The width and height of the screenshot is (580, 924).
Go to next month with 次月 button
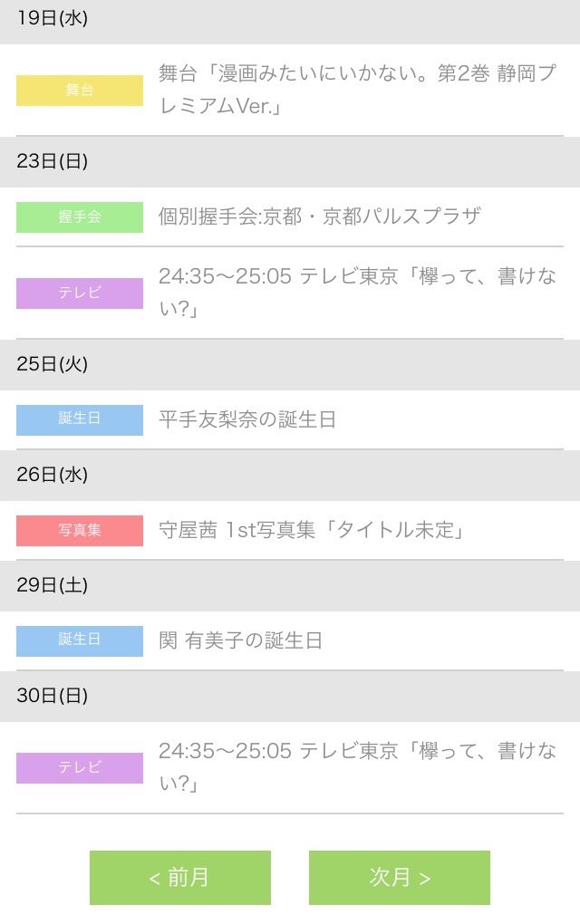399,878
